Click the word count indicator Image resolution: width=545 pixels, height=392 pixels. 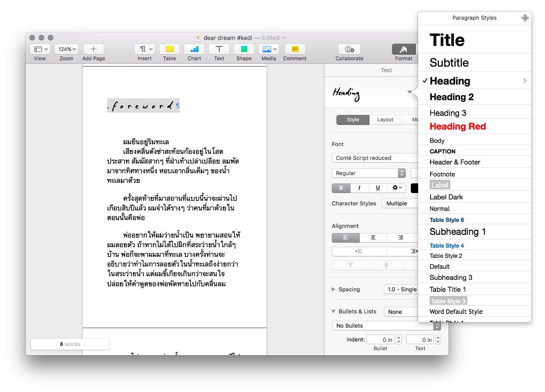tap(70, 344)
